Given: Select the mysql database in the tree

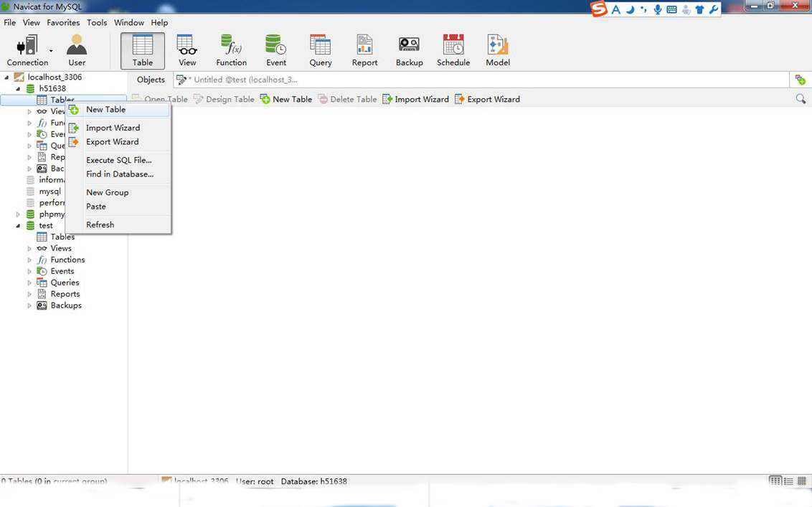Looking at the screenshot, I should [x=44, y=191].
